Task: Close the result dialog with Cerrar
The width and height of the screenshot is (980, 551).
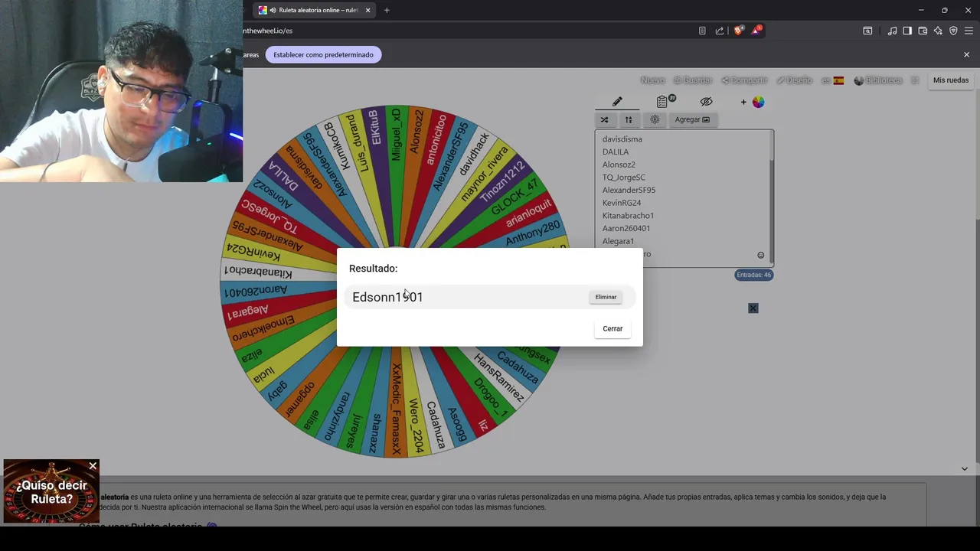Action: [x=612, y=328]
